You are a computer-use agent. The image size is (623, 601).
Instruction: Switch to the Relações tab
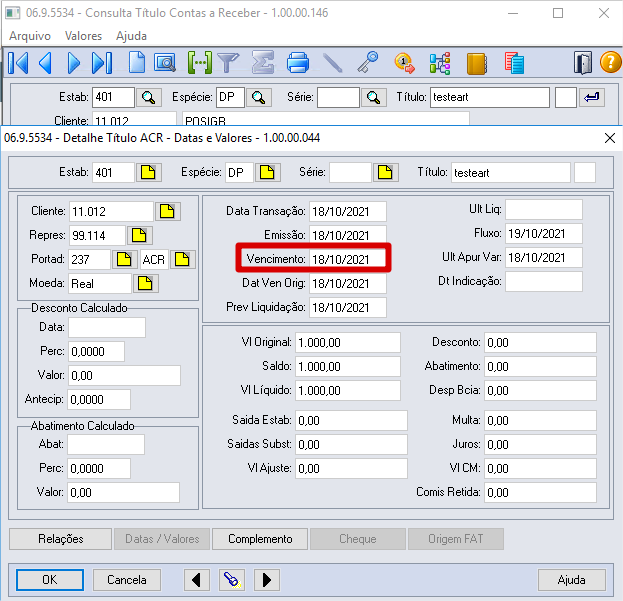click(60, 539)
